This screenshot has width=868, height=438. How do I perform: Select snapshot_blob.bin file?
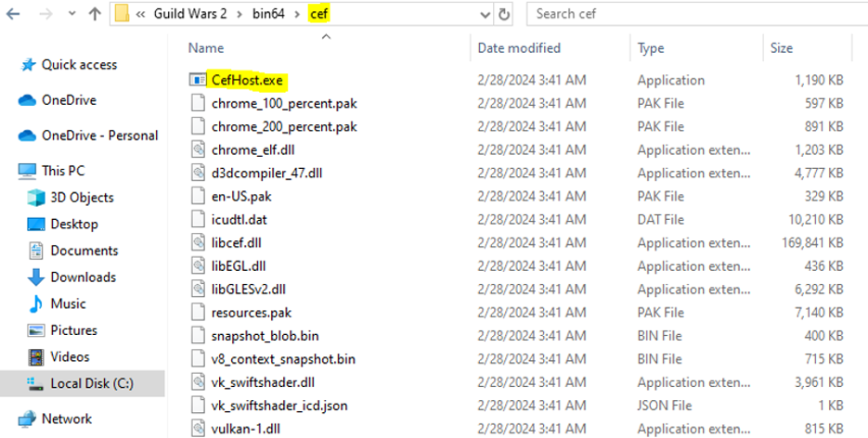click(x=266, y=336)
